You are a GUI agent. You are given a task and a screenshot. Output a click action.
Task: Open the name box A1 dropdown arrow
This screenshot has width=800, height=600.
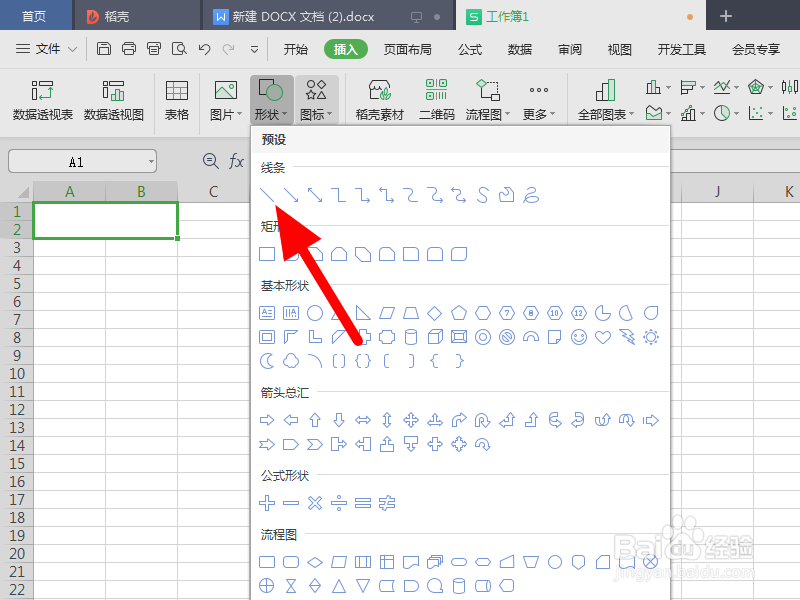(151, 162)
